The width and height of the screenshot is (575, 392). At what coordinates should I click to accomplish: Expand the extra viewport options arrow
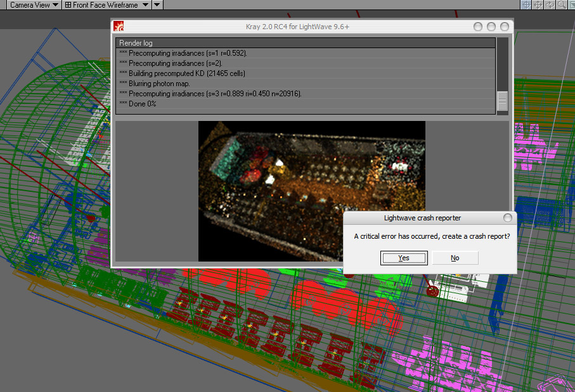pos(157,5)
